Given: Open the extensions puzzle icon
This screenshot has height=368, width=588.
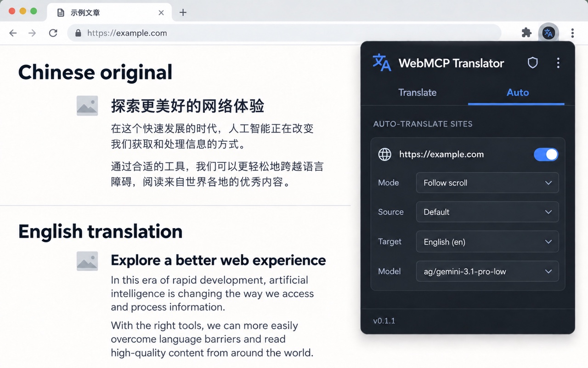Looking at the screenshot, I should tap(526, 33).
